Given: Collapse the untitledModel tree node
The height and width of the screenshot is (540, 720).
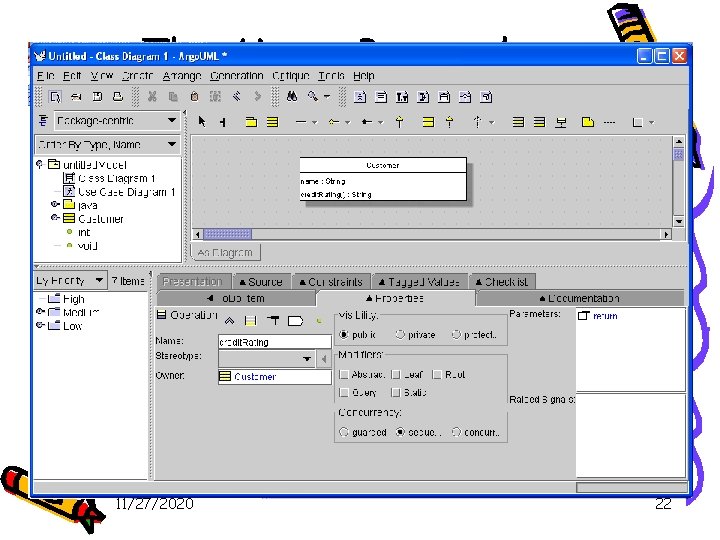Looking at the screenshot, I should click(40, 163).
